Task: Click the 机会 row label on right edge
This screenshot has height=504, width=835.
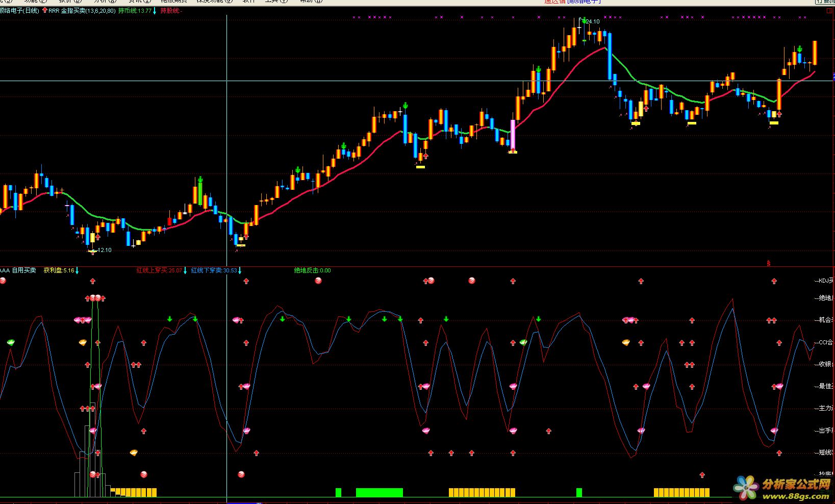Action: point(823,320)
